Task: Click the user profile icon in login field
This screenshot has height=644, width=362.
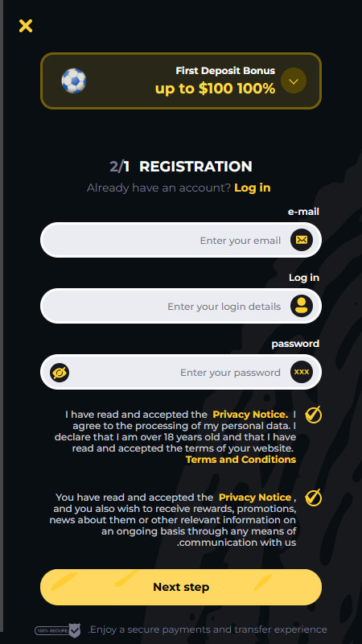Action: (x=302, y=306)
